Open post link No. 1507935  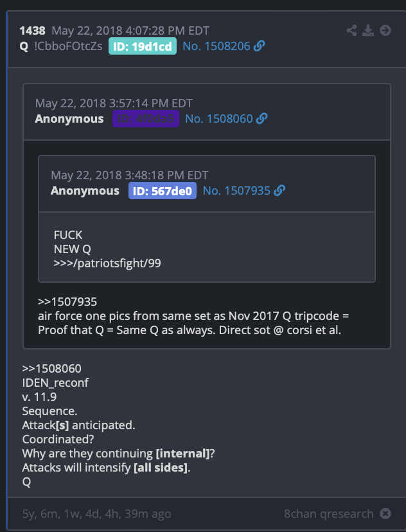click(x=236, y=191)
